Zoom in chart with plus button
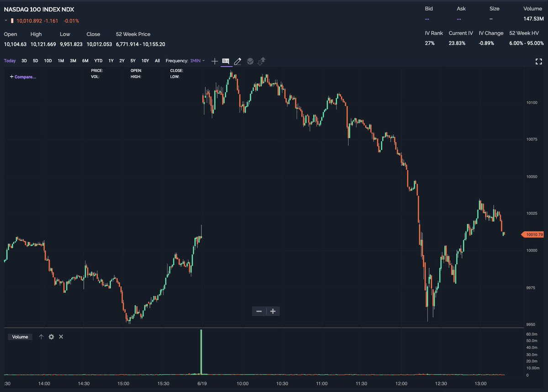Screen dimensions: 548x392 point(273,311)
